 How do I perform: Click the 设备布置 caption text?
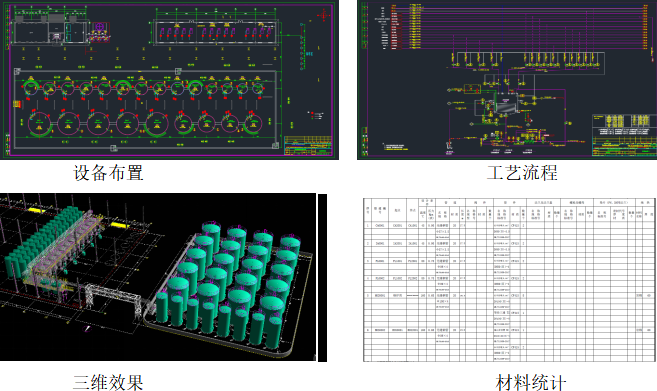pyautogui.click(x=109, y=173)
